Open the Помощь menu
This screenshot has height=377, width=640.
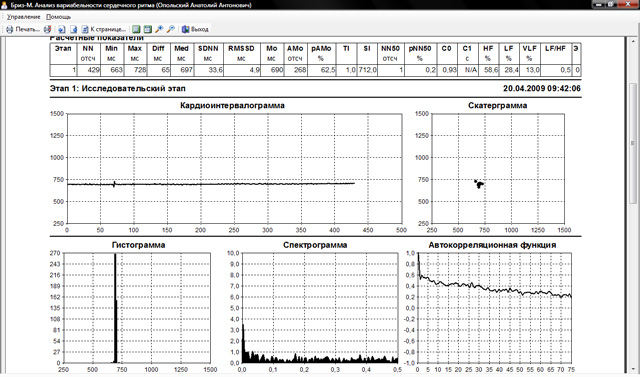tap(58, 17)
